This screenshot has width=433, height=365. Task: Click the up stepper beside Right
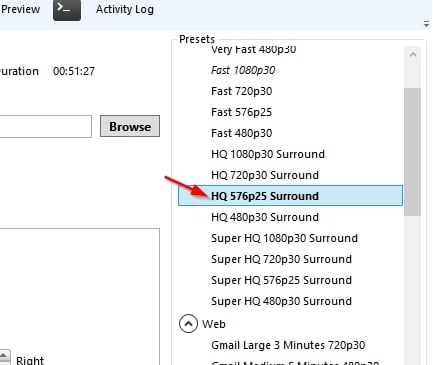4,356
